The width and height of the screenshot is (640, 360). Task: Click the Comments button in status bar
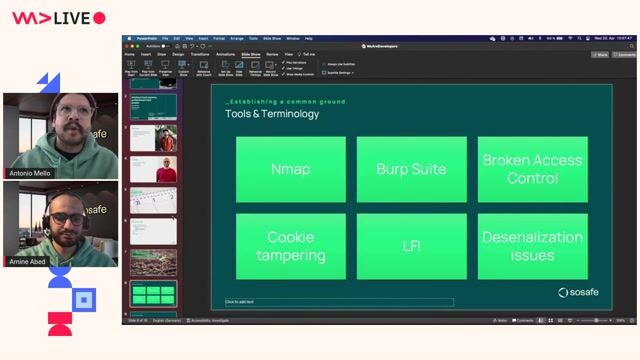click(x=523, y=321)
